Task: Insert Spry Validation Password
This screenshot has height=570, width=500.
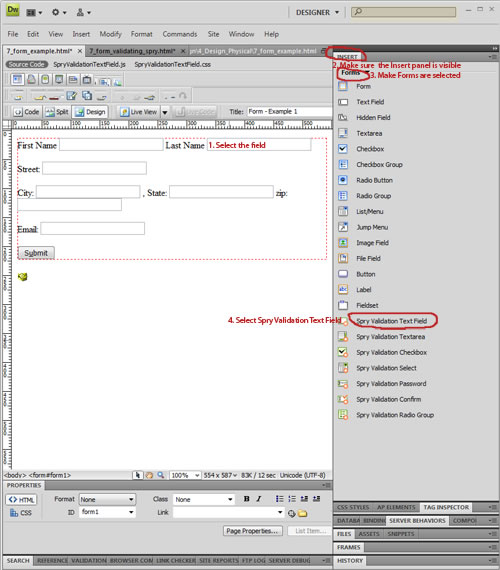Action: click(x=382, y=384)
